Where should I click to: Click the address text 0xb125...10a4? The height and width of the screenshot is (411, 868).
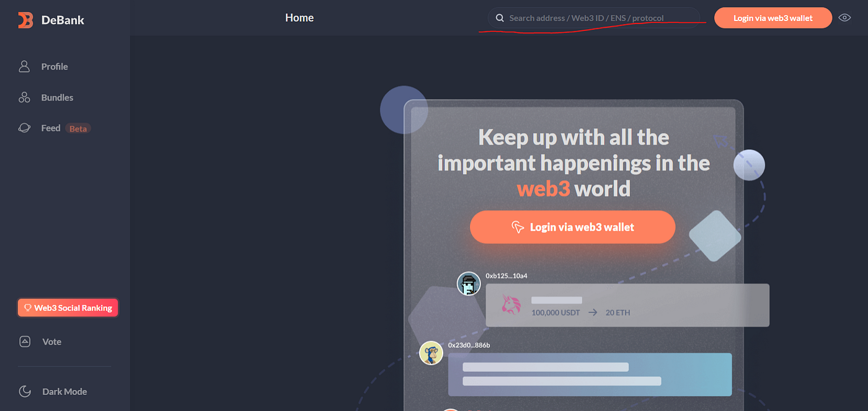[x=507, y=275]
